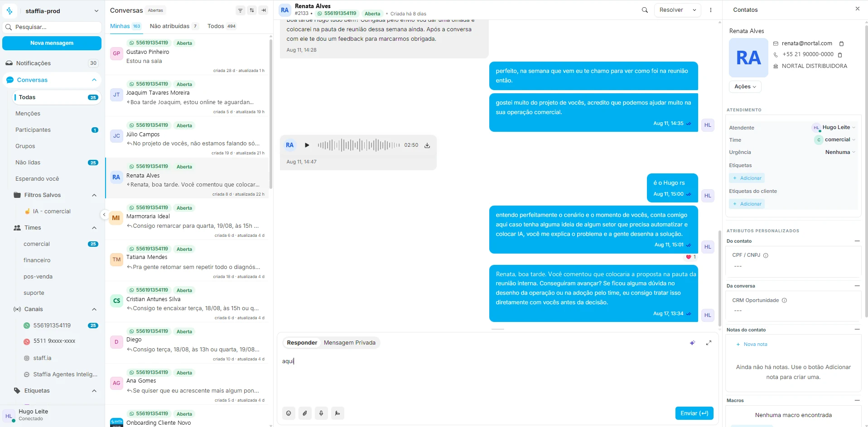Send reply with Enviar button
The image size is (868, 427).
pyautogui.click(x=694, y=413)
